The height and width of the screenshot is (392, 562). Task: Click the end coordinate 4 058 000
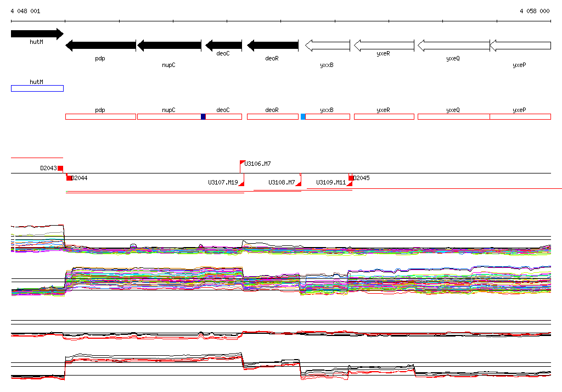(x=535, y=11)
